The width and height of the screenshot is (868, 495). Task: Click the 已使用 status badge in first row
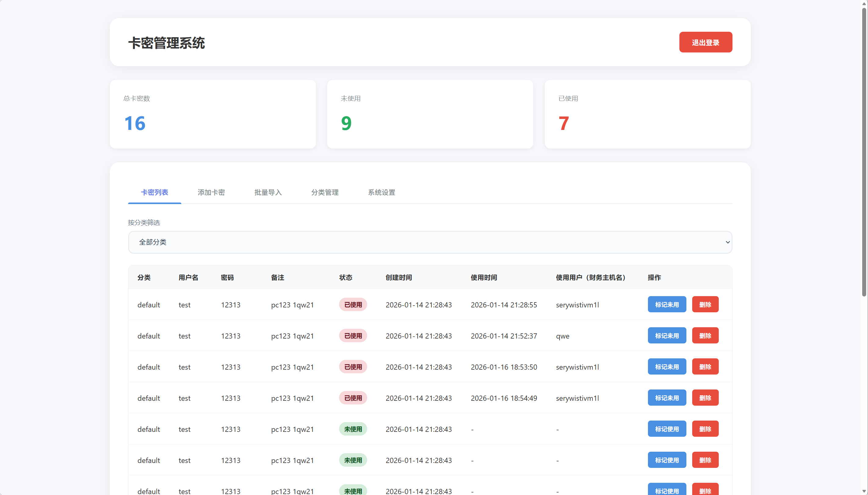coord(353,304)
